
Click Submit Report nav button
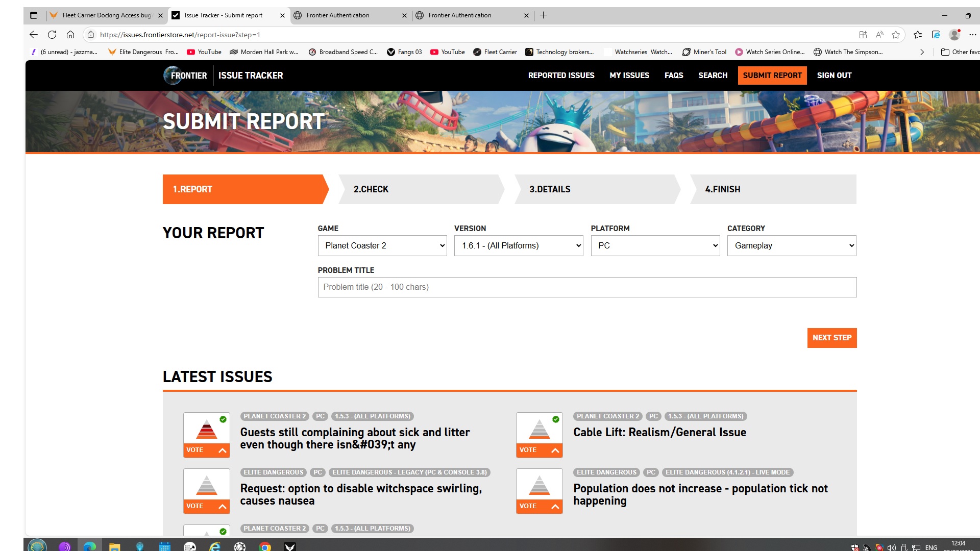(772, 76)
